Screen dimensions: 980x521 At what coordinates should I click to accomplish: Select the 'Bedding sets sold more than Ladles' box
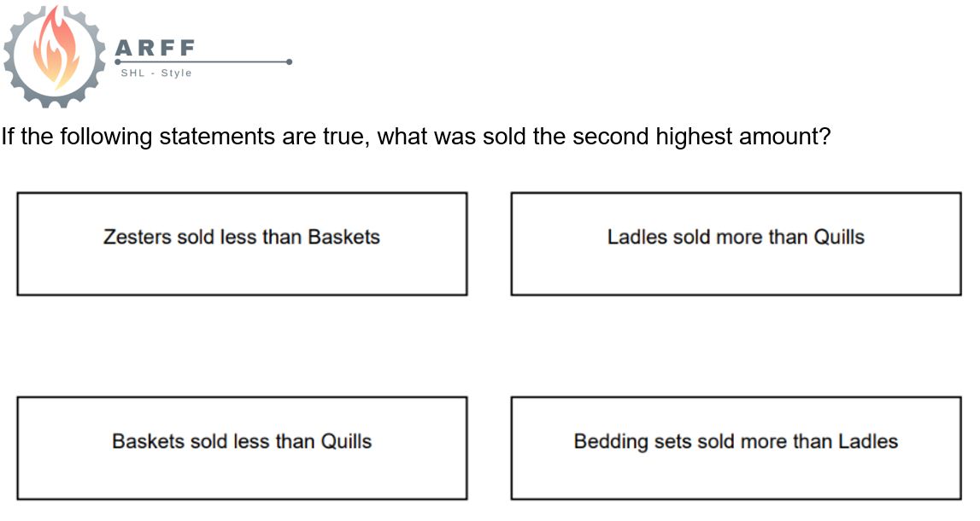click(x=736, y=448)
